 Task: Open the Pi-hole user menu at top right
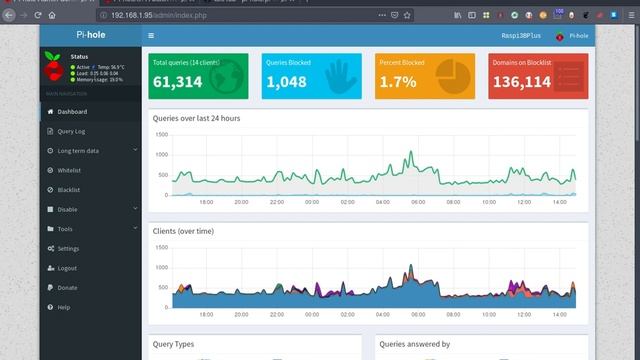(572, 36)
